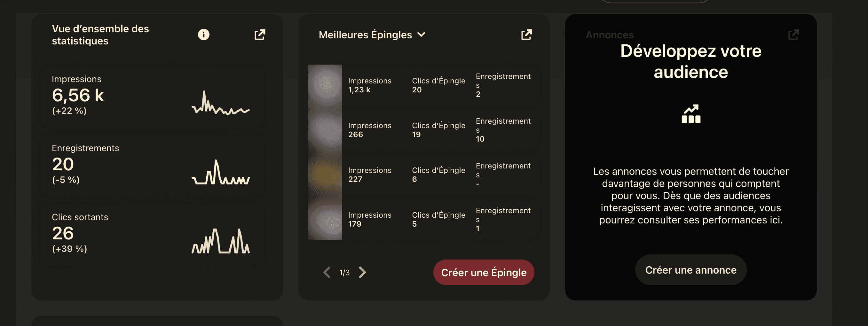This screenshot has height=326, width=868.
Task: Open the pin thumbnail with 227 impressions
Action: [325, 175]
